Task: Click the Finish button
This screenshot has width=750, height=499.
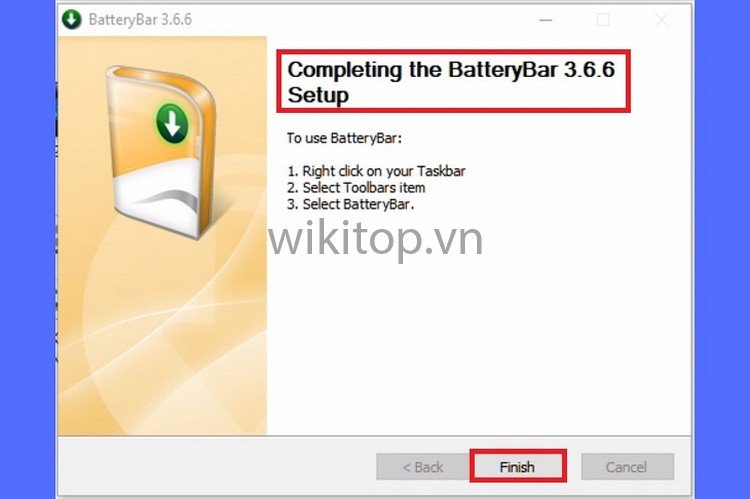Action: pyautogui.click(x=518, y=466)
